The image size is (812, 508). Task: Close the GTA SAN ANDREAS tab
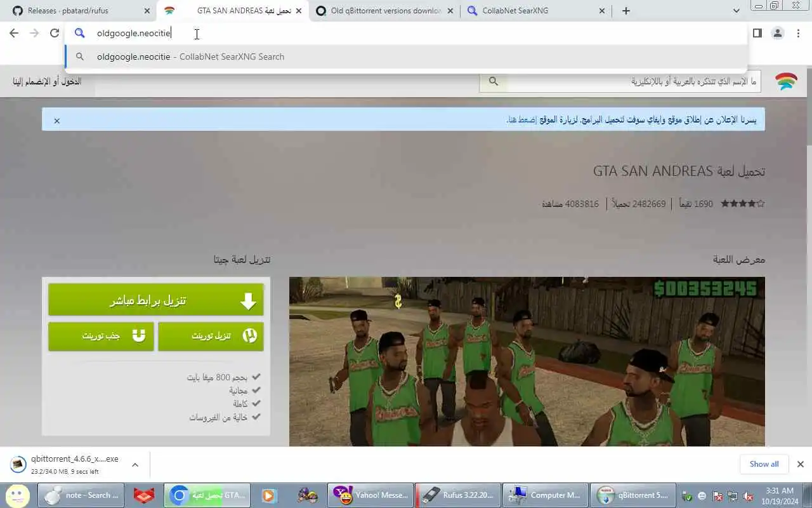tap(299, 11)
